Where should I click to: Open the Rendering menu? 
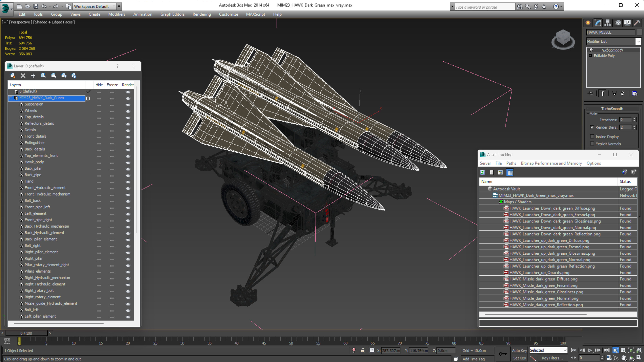202,14
